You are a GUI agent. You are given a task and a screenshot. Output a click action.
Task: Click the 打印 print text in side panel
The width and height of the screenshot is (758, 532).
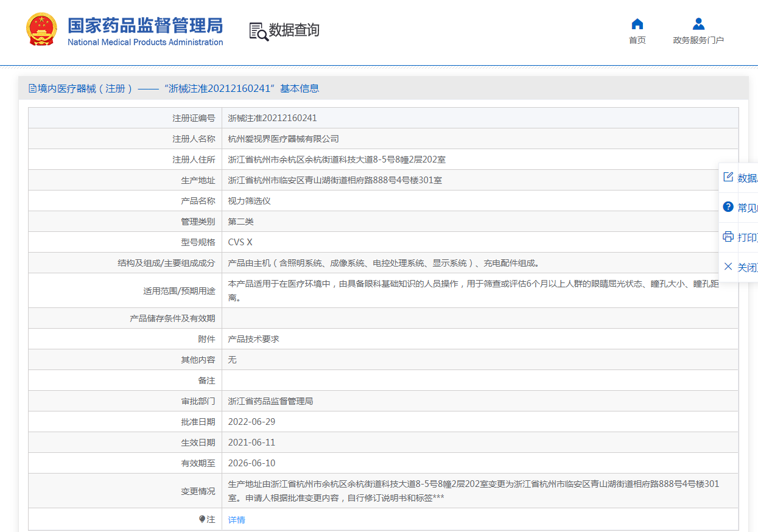pos(747,237)
